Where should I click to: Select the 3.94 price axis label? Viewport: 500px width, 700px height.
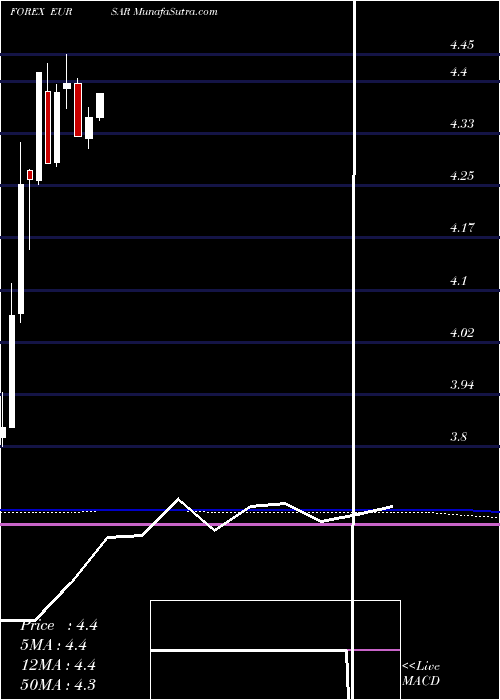coord(462,384)
